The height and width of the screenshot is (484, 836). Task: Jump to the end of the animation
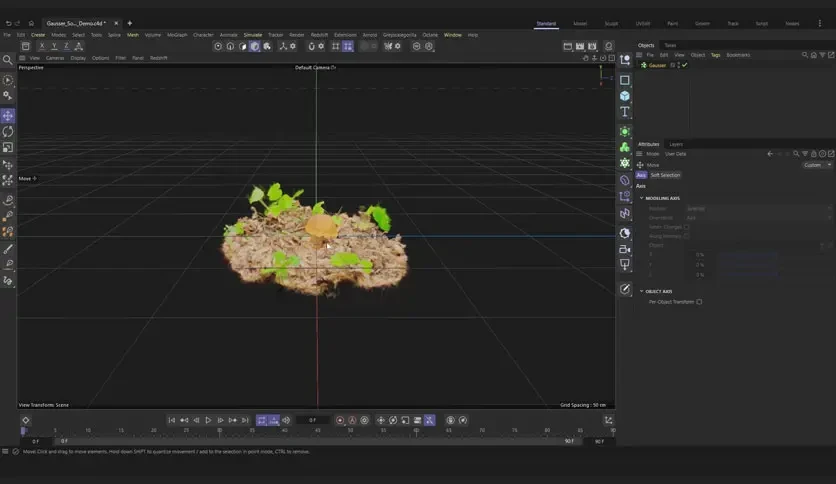point(245,420)
